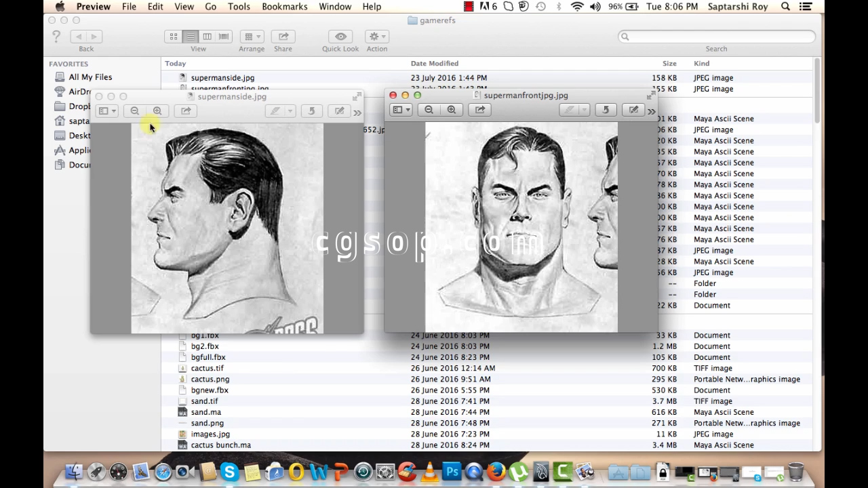Open Photoshop from the Dock

[452, 471]
